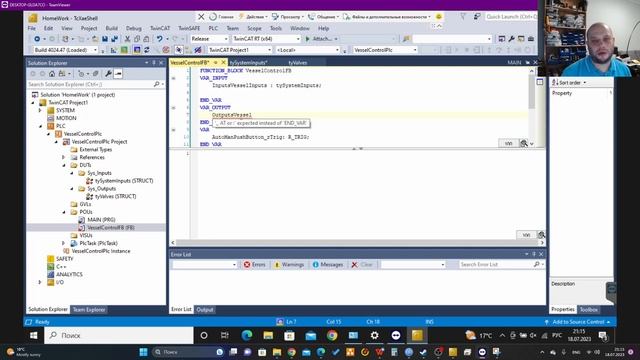Switch to the Team Explorer tab
The width and height of the screenshot is (640, 360).
[89, 310]
